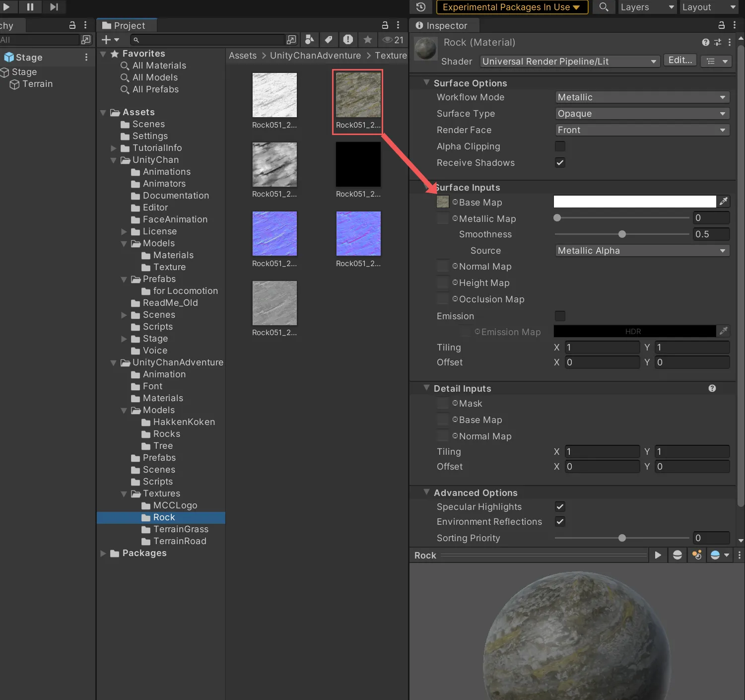Click the Search by Label tag icon
745x700 pixels.
pos(329,40)
